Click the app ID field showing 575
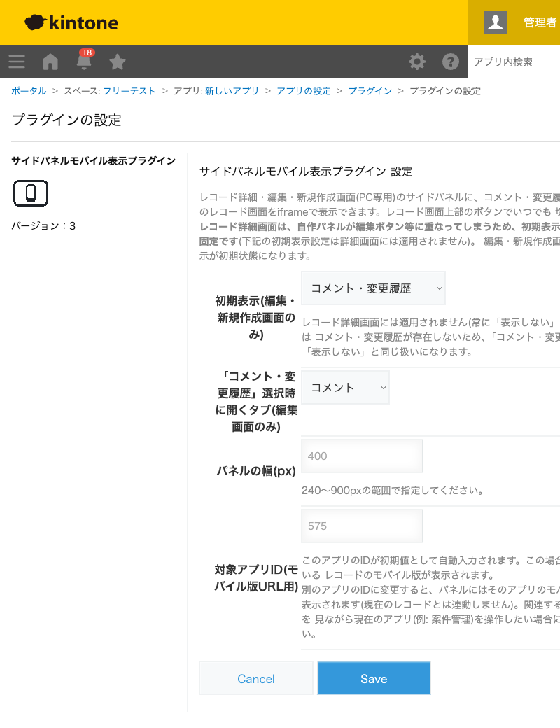The width and height of the screenshot is (560, 728). click(x=362, y=526)
